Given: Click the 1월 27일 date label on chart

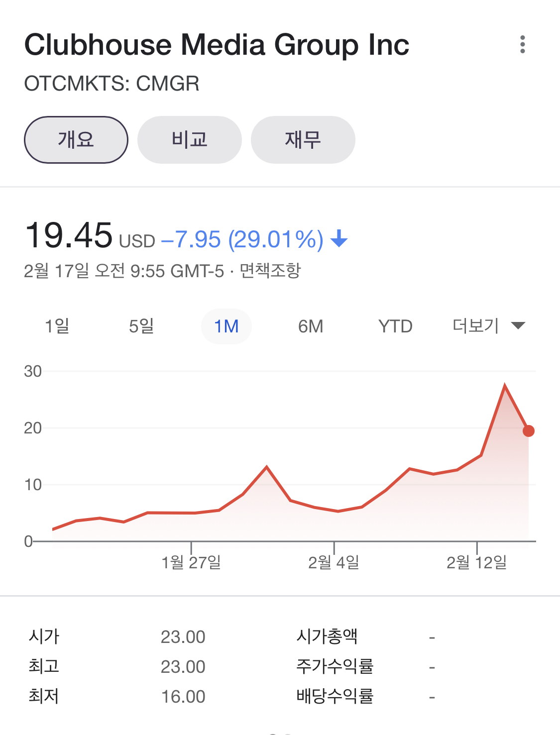Looking at the screenshot, I should tap(191, 562).
